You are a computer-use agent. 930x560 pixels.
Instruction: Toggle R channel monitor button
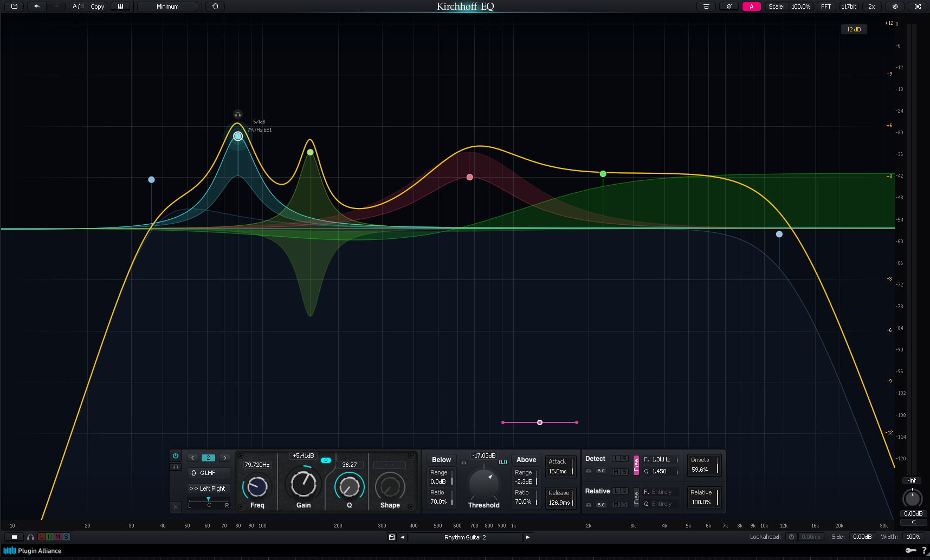point(50,537)
